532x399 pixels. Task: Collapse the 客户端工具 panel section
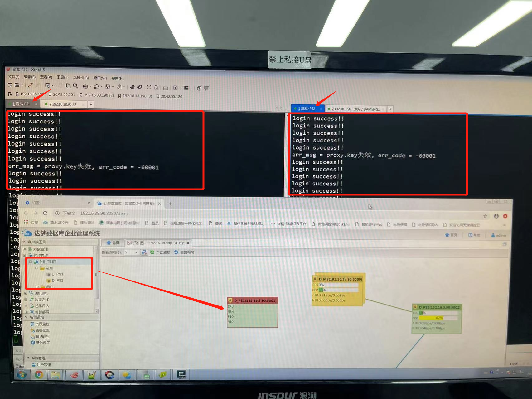tap(24, 242)
